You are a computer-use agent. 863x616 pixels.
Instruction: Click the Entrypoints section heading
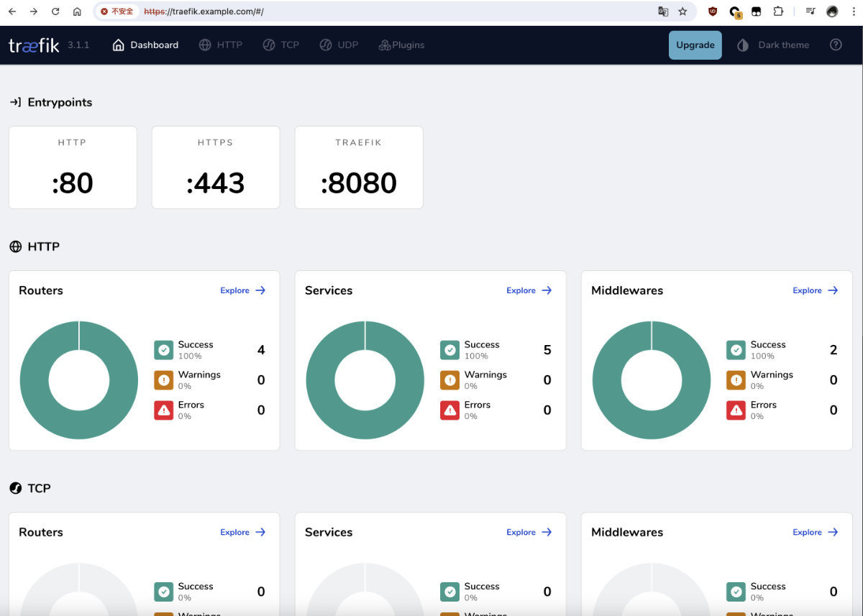click(x=51, y=102)
